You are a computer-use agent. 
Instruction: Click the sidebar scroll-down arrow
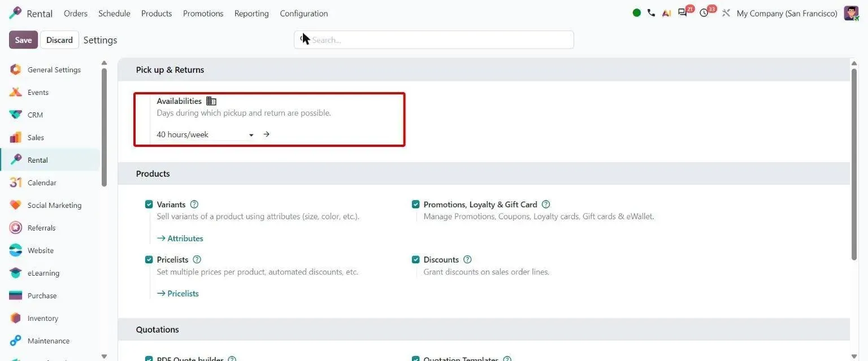[x=104, y=356]
